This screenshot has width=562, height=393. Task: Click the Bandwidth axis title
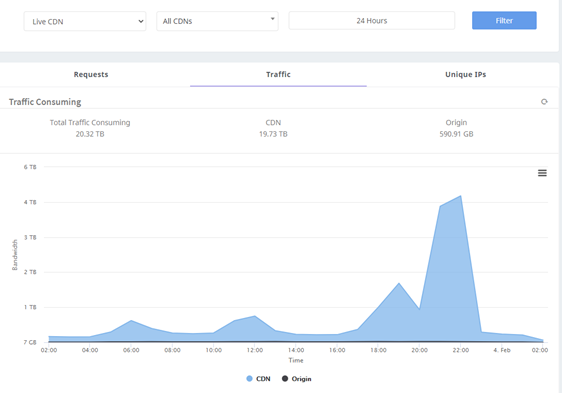click(15, 255)
